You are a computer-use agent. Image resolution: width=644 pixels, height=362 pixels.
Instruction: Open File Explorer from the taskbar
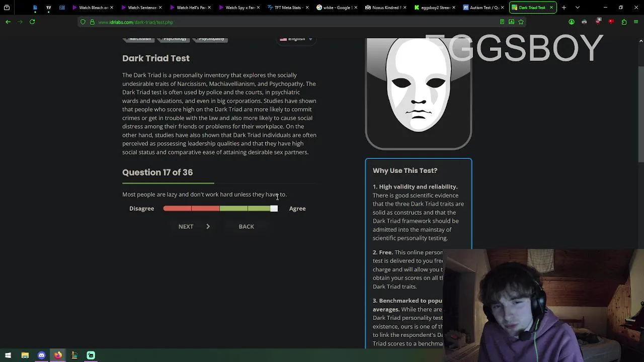click(25, 355)
